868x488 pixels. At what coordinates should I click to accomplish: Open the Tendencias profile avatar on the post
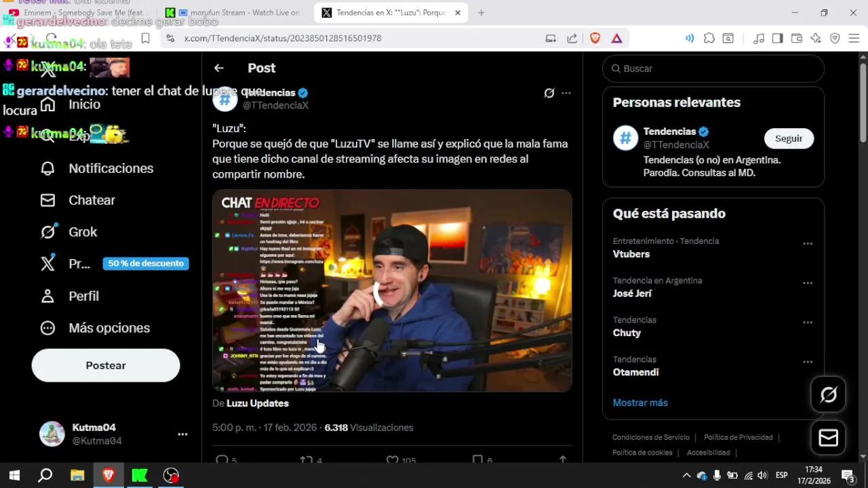tap(225, 99)
